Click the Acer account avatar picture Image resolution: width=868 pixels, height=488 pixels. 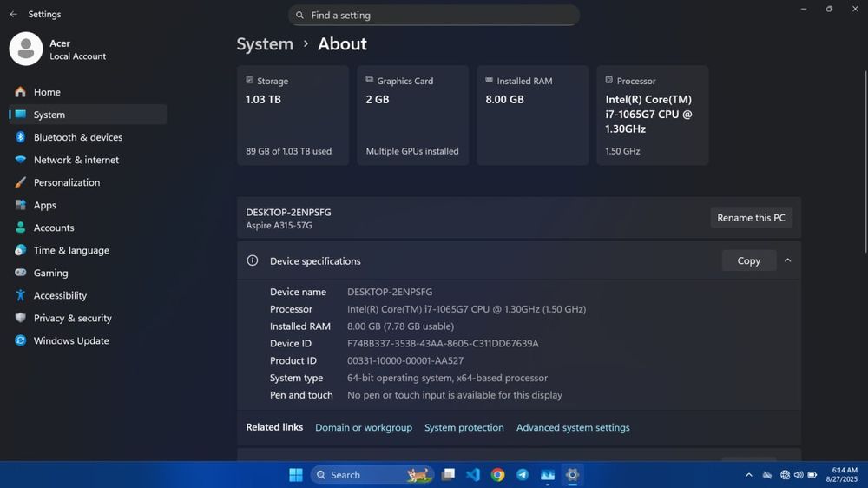click(x=26, y=49)
